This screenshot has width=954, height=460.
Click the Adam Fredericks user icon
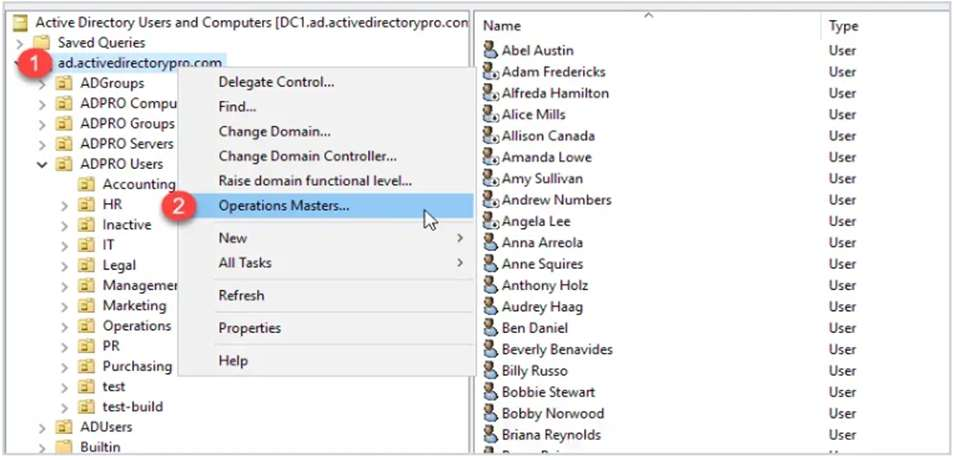[x=490, y=71]
